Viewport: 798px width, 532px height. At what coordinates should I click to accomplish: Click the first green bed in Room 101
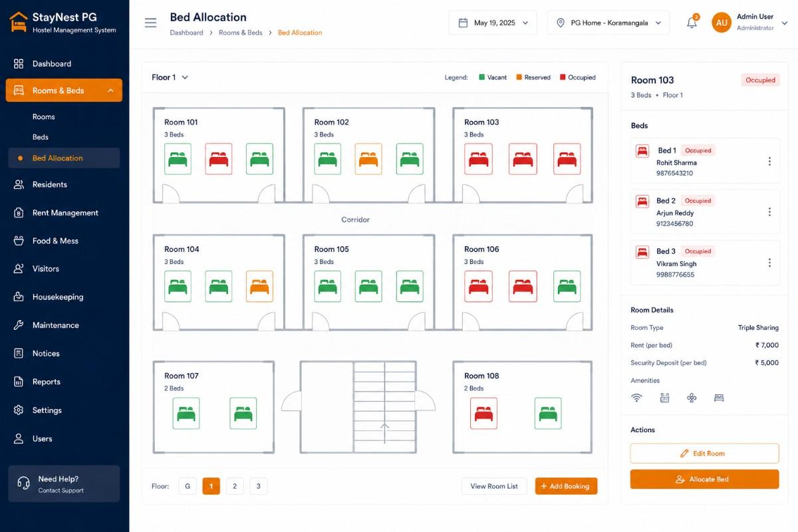click(x=178, y=159)
